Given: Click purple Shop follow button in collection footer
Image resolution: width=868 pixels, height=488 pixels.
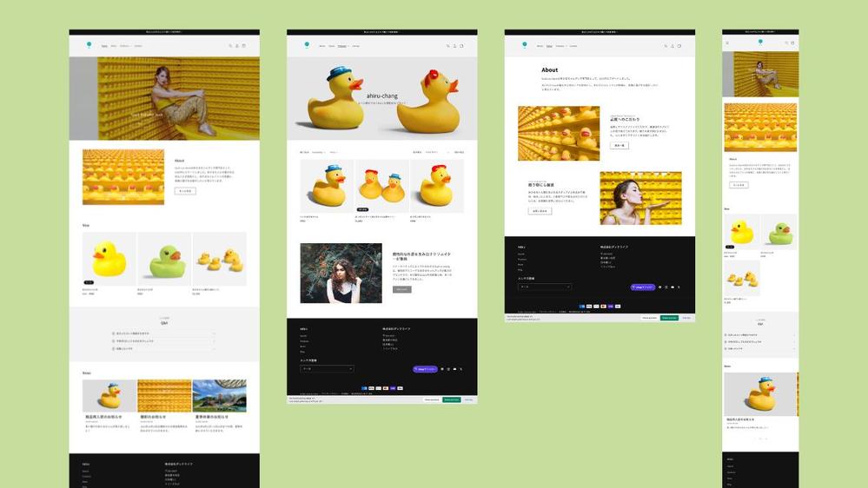Looking at the screenshot, I should point(425,369).
